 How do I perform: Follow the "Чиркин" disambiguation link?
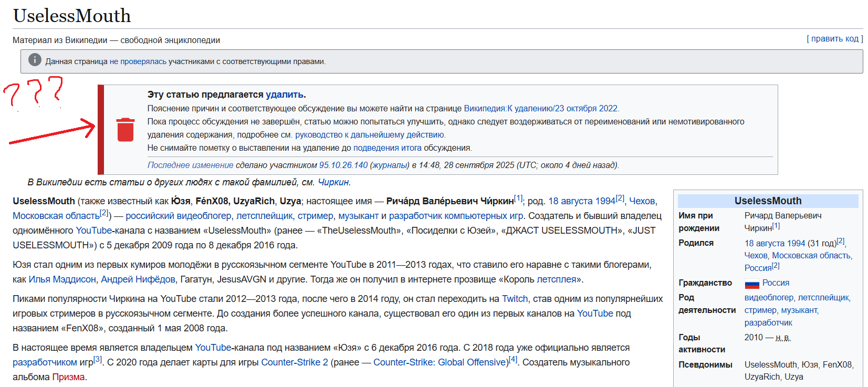coord(333,182)
